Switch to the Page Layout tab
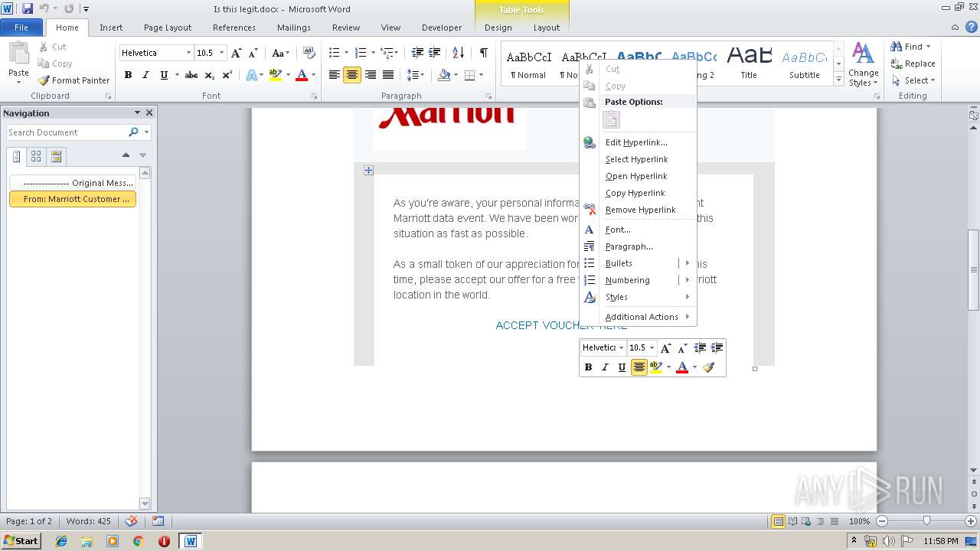Viewport: 980px width, 551px height. pos(168,28)
